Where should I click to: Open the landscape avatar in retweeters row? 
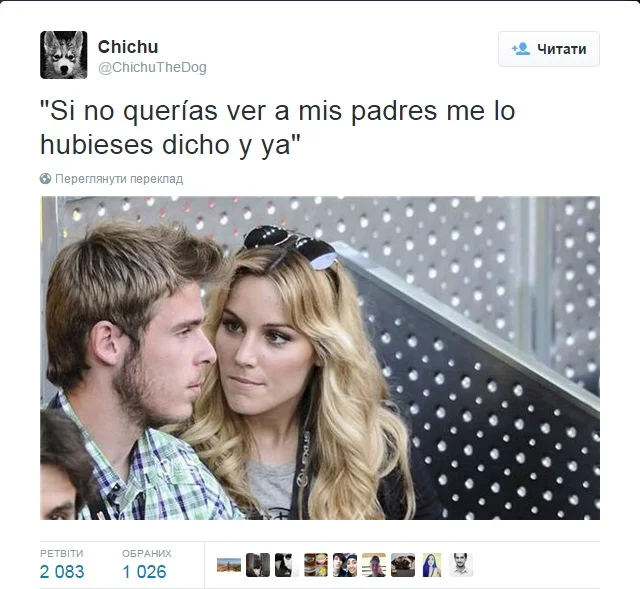229,565
